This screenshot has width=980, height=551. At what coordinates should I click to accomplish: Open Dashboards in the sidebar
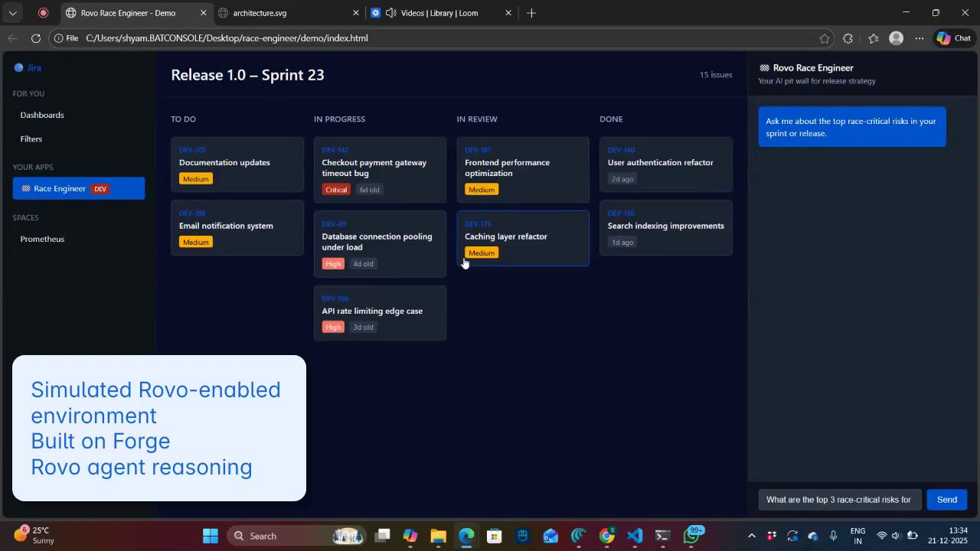coord(42,115)
